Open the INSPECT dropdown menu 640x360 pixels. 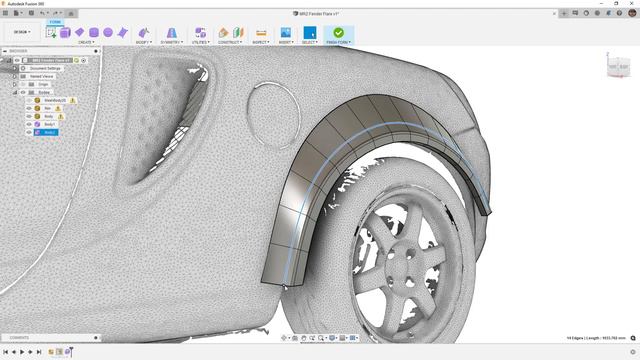pyautogui.click(x=261, y=42)
